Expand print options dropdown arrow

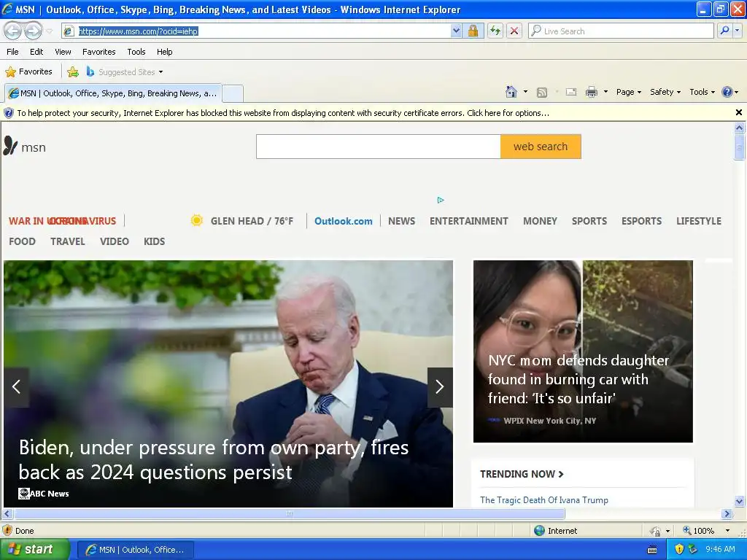point(605,92)
